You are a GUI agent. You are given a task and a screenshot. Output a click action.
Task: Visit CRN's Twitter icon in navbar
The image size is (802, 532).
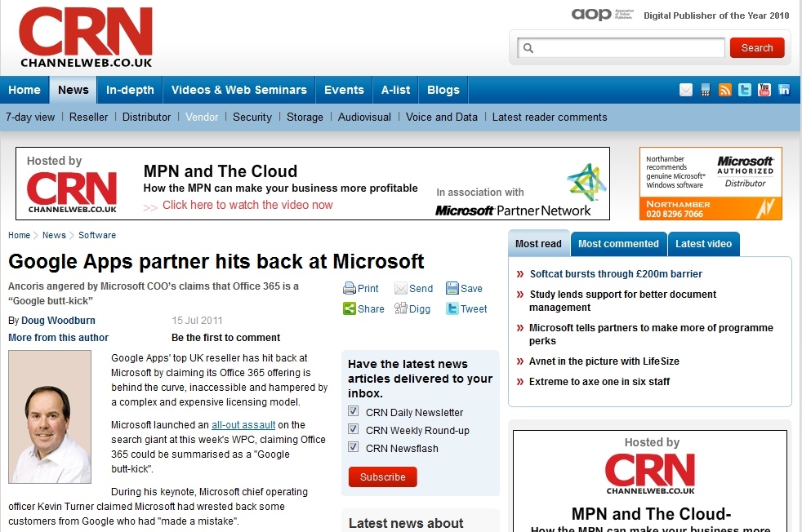(x=745, y=90)
